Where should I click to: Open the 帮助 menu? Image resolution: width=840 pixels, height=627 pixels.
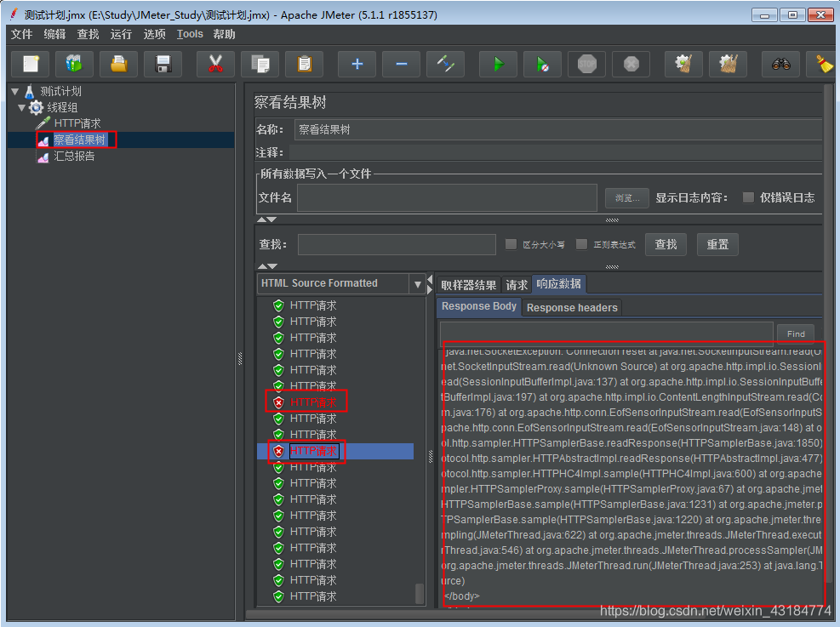[x=224, y=34]
